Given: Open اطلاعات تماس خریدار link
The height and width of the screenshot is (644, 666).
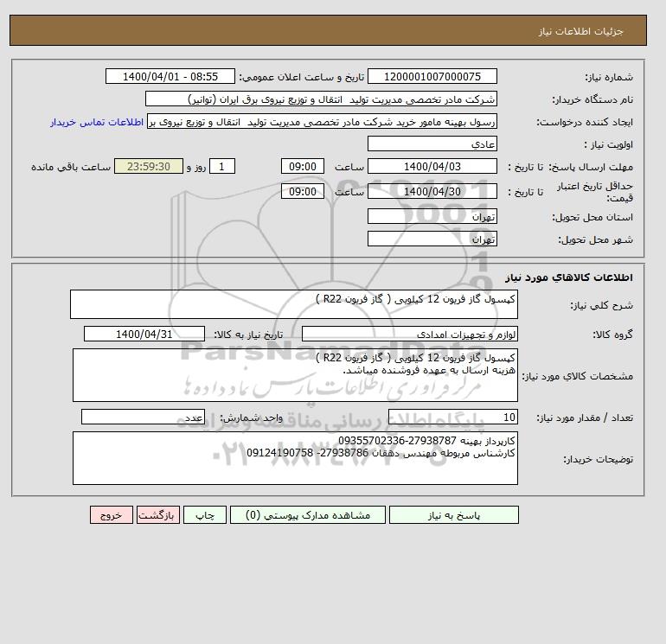Looking at the screenshot, I should click(x=97, y=122).
